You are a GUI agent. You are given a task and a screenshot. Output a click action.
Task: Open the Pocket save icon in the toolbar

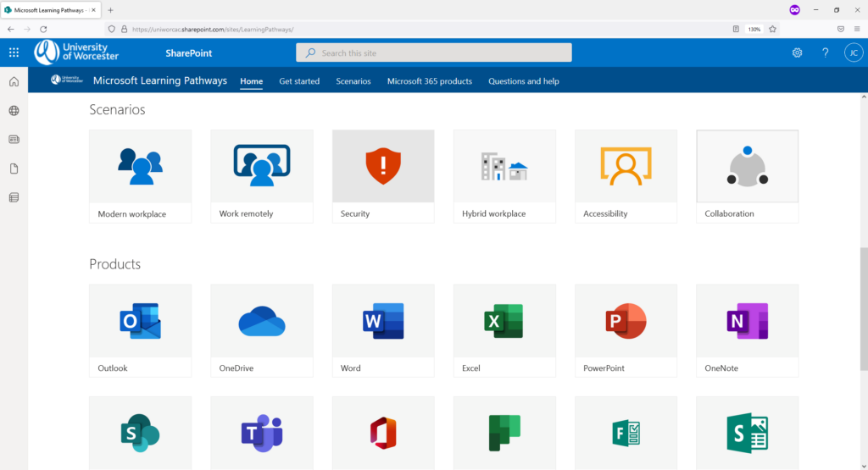(840, 30)
